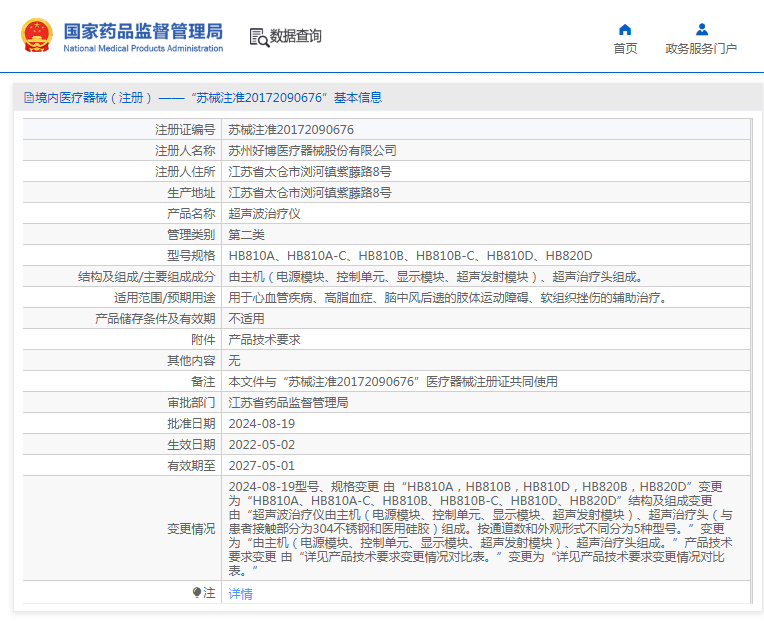This screenshot has height=622, width=764.
Task: Click 产品技术要求 attachment value
Action: [x=264, y=339]
